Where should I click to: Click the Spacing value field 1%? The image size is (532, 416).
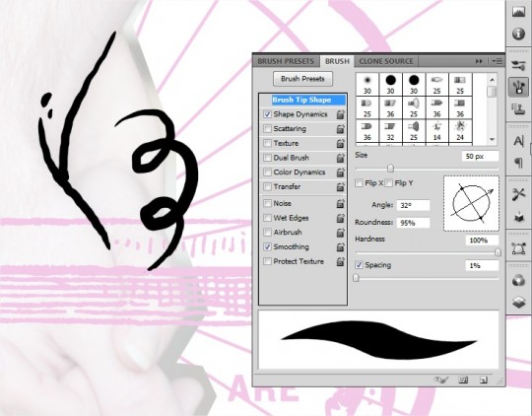tap(482, 265)
